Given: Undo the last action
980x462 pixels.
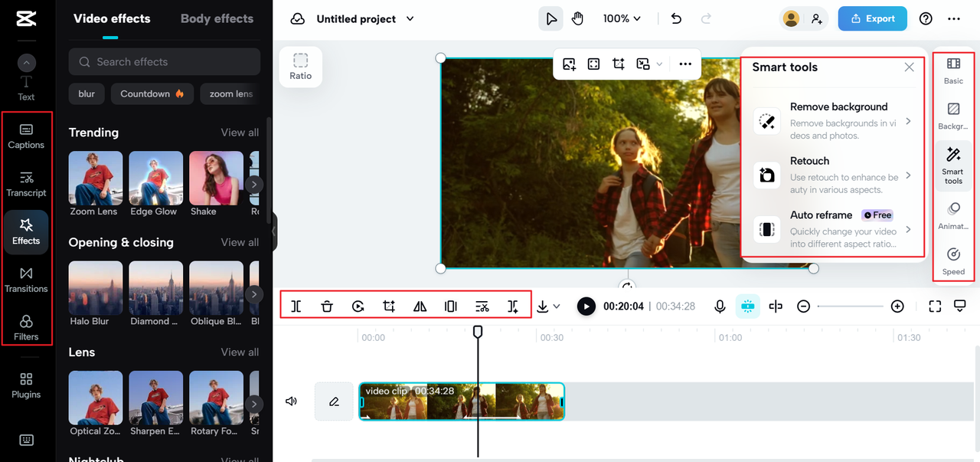Looking at the screenshot, I should pyautogui.click(x=676, y=18).
